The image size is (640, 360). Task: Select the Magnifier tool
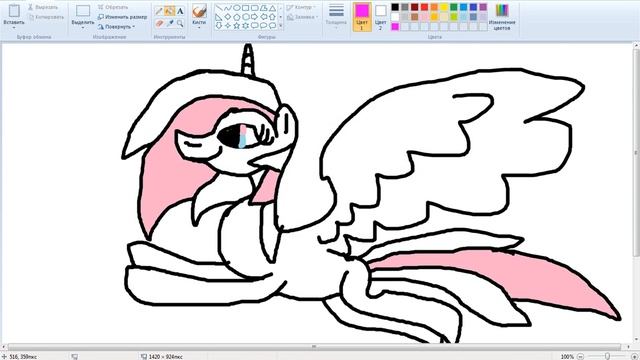pyautogui.click(x=180, y=24)
